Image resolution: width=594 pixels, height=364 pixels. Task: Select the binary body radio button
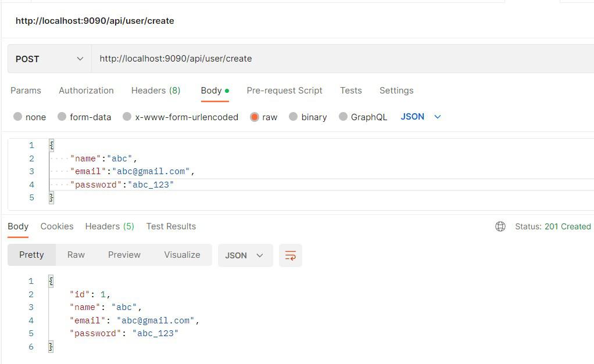(294, 117)
